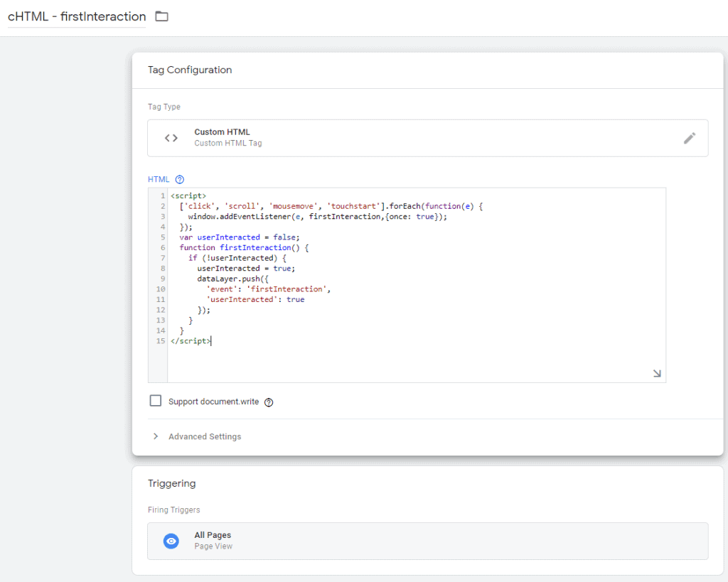Click empty area below code in HTML editor
The width and height of the screenshot is (728, 582).
coord(412,362)
